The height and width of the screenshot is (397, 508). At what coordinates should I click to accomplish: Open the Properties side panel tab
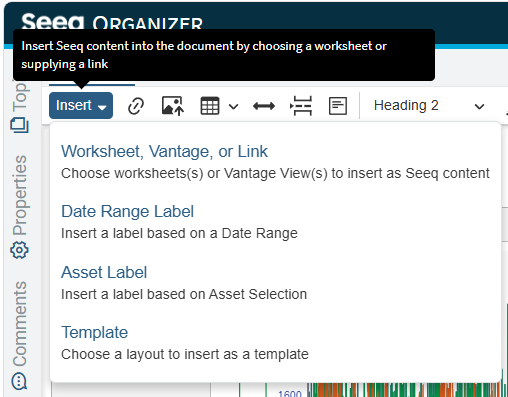[19, 207]
